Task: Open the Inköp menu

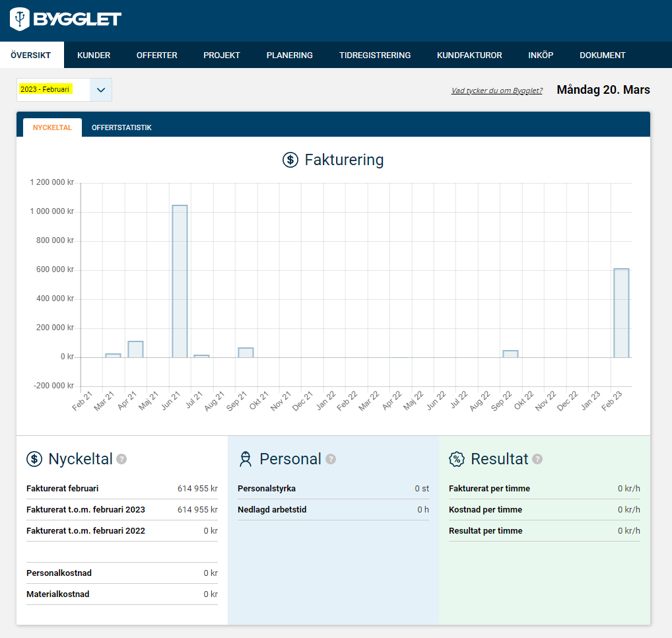Action: click(x=541, y=55)
